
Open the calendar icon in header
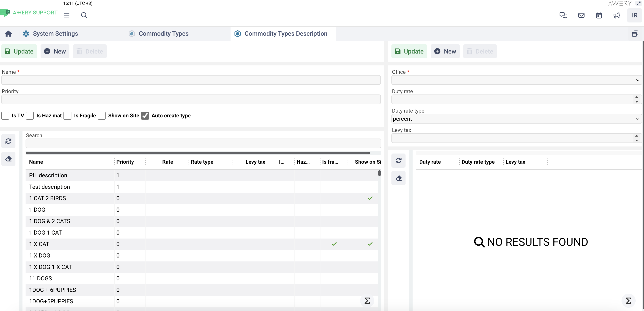click(599, 15)
